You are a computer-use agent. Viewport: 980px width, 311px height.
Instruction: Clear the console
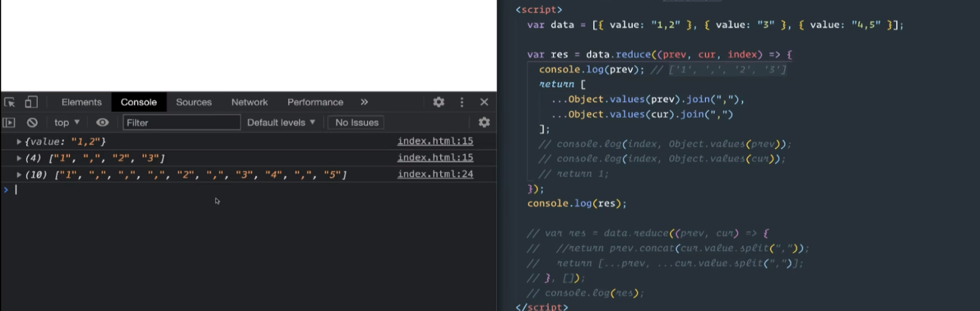click(x=32, y=123)
